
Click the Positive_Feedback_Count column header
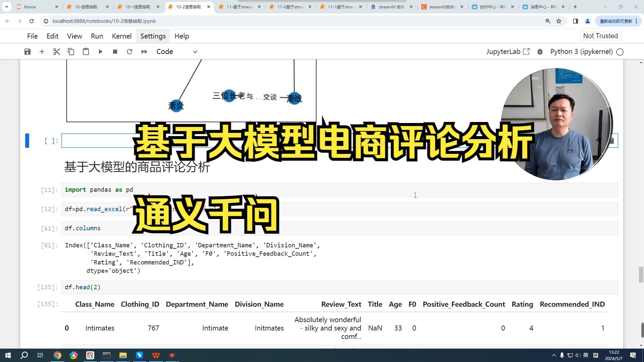click(x=464, y=304)
